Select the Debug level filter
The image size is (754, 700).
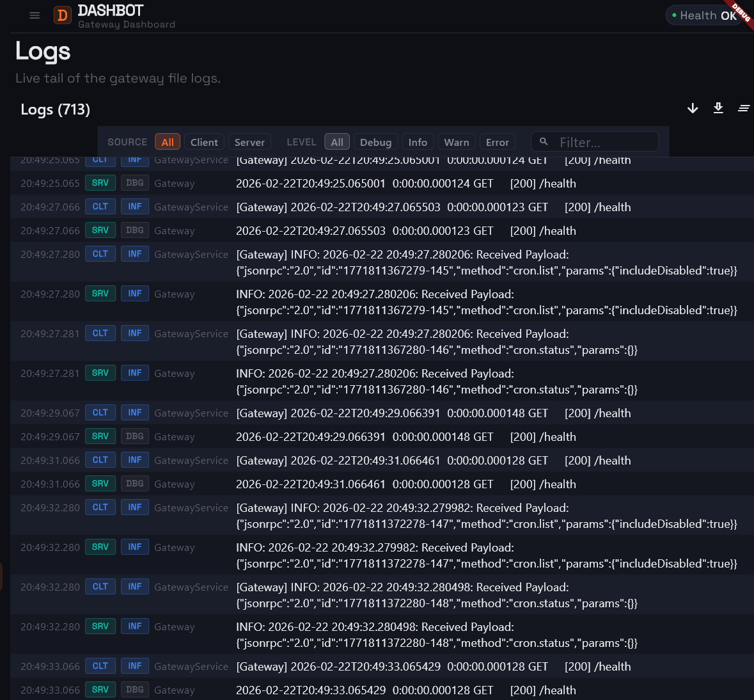376,141
